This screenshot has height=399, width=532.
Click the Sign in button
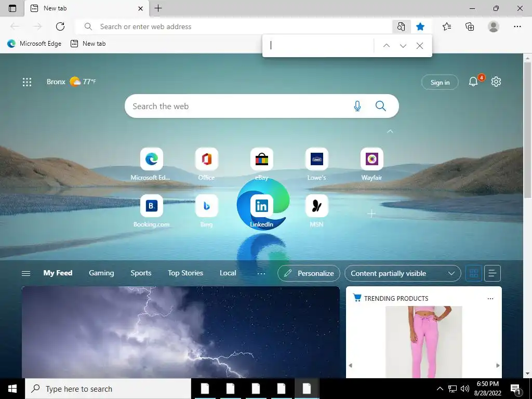pyautogui.click(x=440, y=82)
